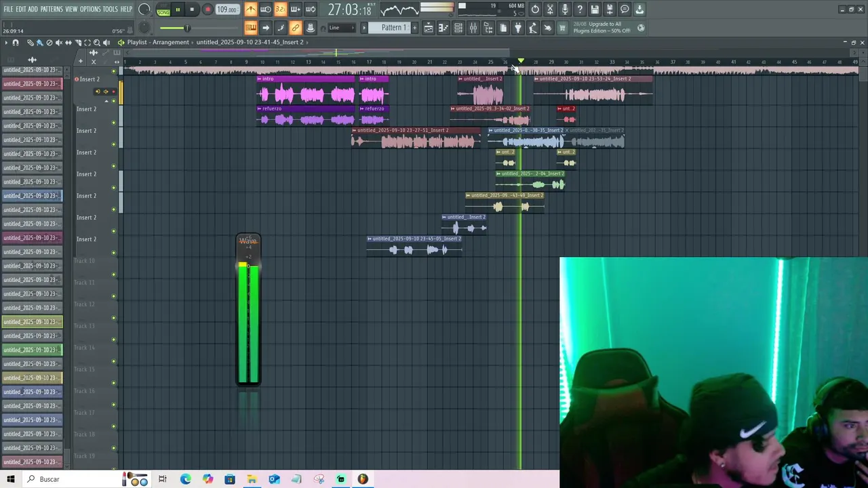Pause playback with the pause button

pyautogui.click(x=178, y=9)
